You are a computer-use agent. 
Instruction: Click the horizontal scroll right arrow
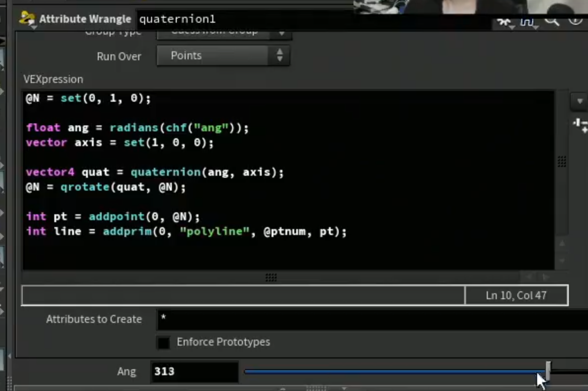[x=546, y=277]
